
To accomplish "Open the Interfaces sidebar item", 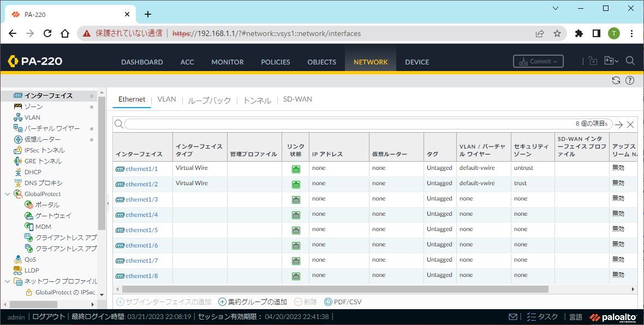I will pyautogui.click(x=49, y=96).
